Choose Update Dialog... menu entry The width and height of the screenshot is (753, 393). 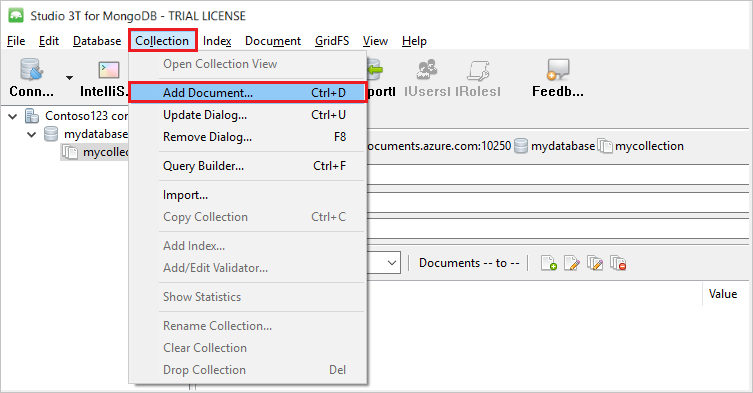click(x=248, y=115)
